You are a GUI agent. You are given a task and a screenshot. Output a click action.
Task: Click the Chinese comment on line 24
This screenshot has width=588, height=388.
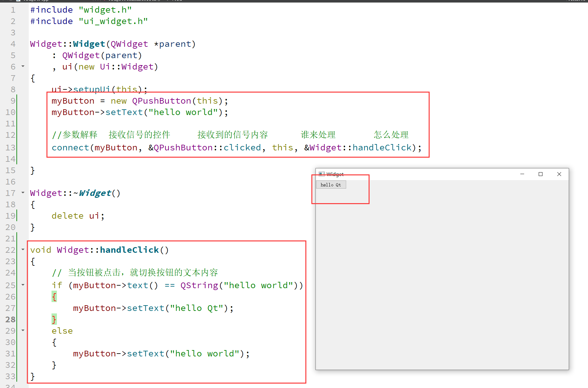[135, 272]
